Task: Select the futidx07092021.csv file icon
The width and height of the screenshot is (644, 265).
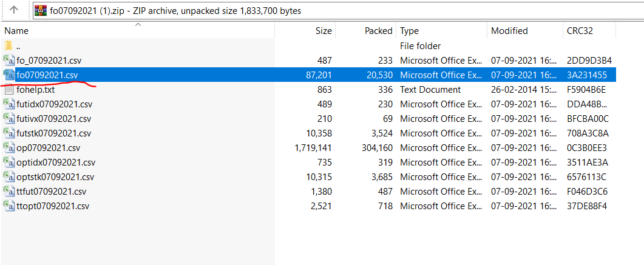Action: tap(9, 104)
